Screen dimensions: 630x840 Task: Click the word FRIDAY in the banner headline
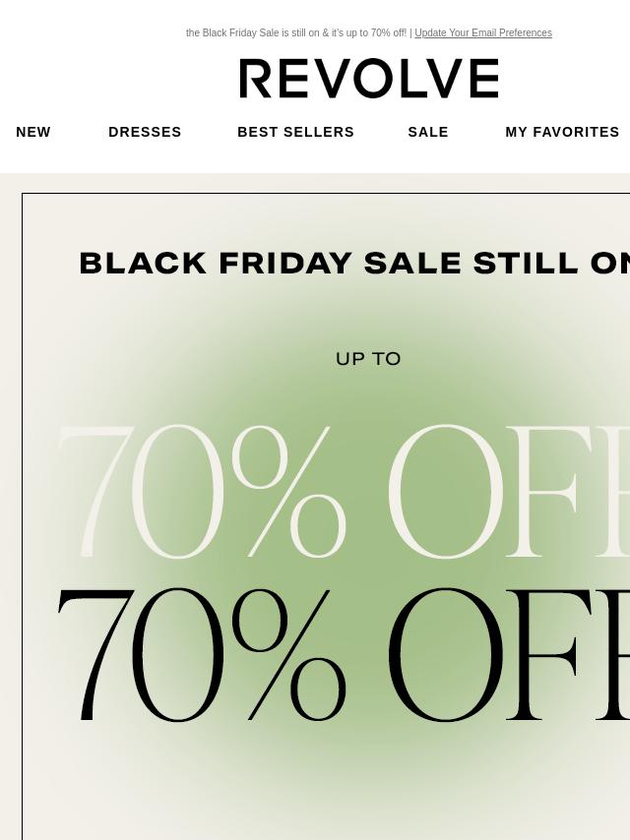285,263
